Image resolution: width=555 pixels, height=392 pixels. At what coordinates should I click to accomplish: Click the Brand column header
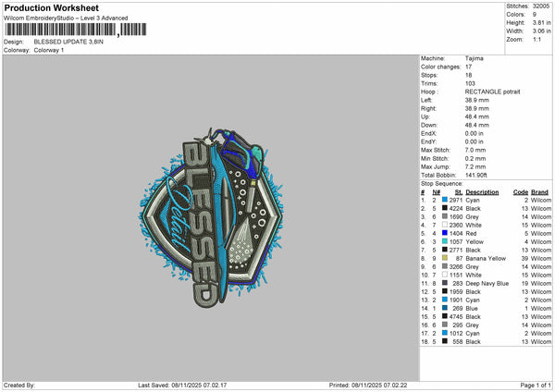[539, 192]
